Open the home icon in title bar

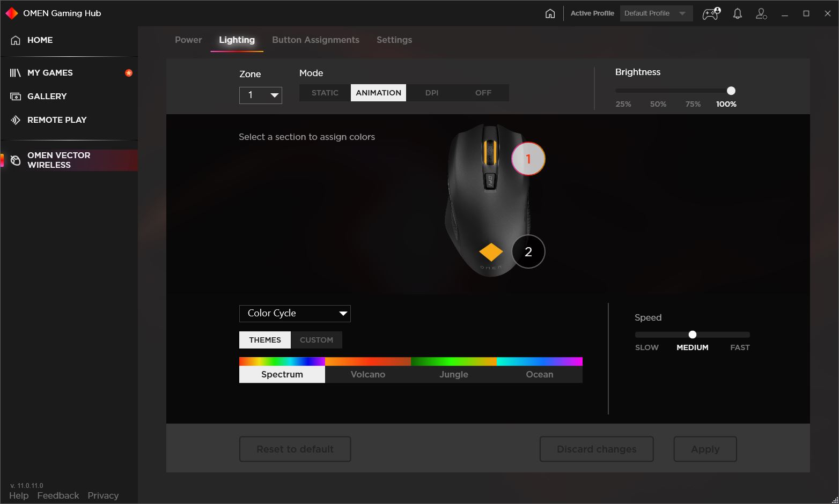pos(550,13)
